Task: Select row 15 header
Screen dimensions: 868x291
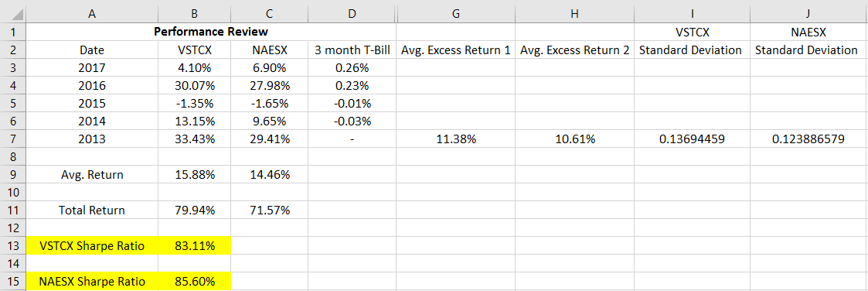Action: tap(13, 282)
